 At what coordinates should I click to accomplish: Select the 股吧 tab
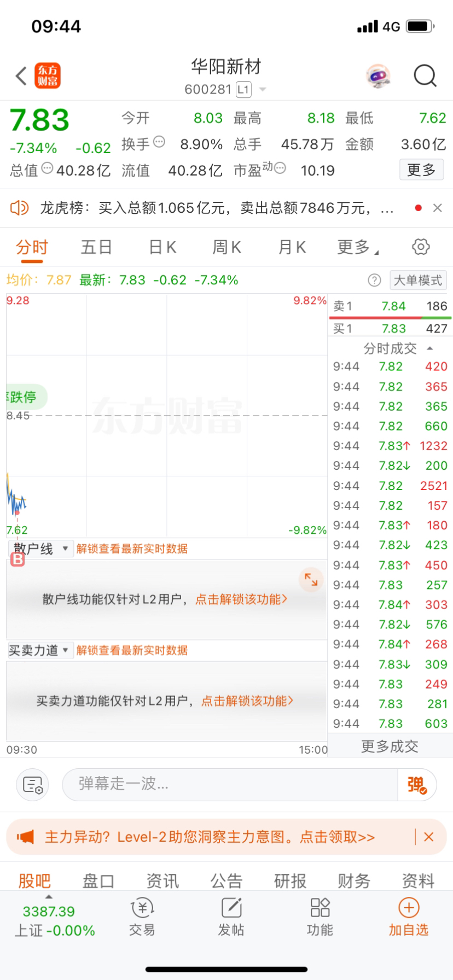pyautogui.click(x=34, y=880)
